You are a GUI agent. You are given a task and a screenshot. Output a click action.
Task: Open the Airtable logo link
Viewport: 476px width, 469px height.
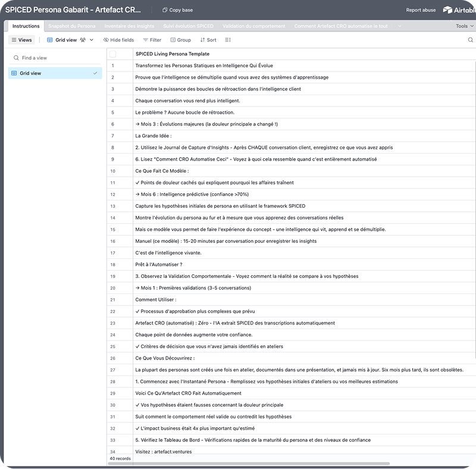[459, 10]
